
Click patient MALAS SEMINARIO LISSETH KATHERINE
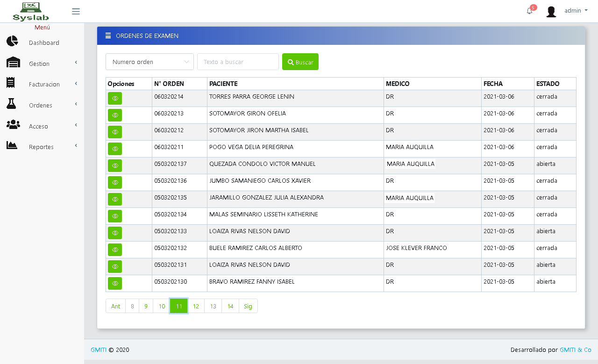(263, 214)
